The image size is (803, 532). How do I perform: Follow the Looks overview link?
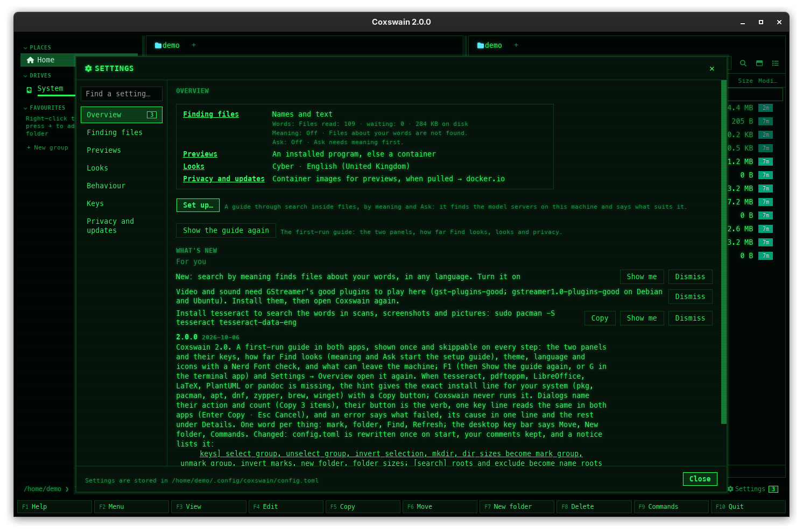click(x=194, y=166)
